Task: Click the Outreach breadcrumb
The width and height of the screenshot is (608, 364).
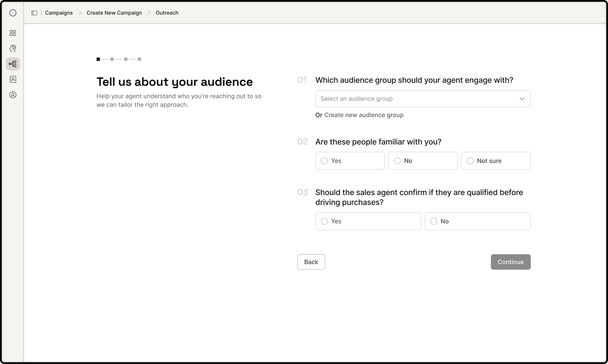Action: pyautogui.click(x=167, y=13)
